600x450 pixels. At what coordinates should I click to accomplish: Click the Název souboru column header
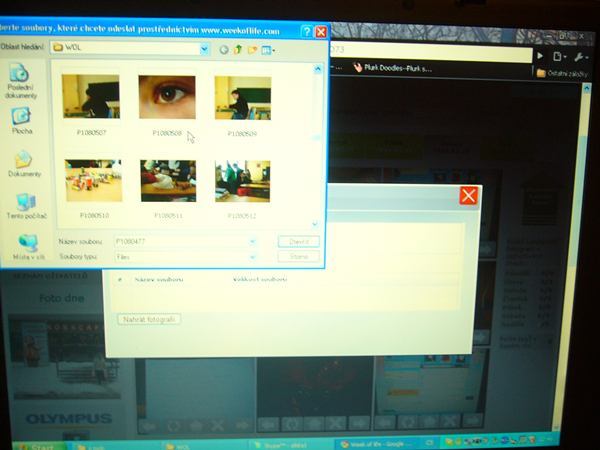coord(159,280)
